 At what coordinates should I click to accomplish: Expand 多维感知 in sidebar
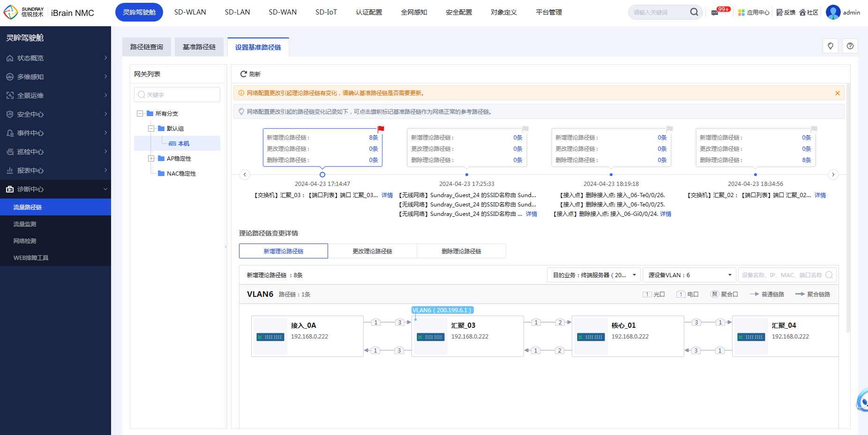pyautogui.click(x=55, y=77)
